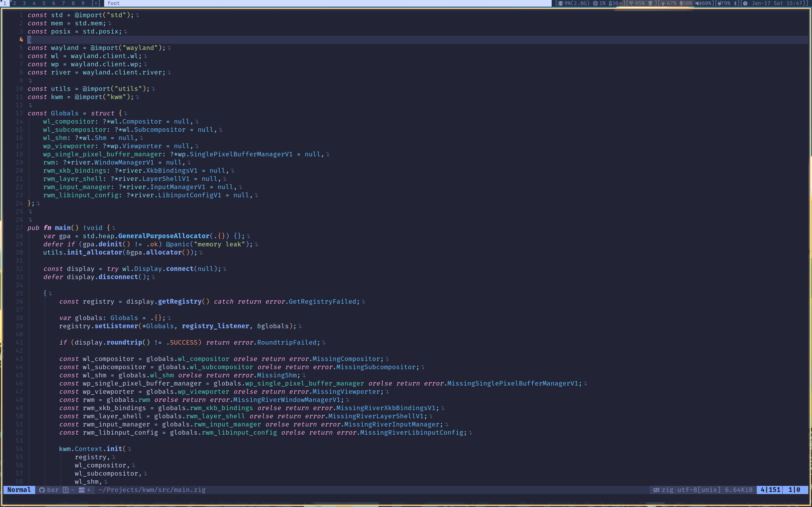Switch to workspace 3

(24, 3)
